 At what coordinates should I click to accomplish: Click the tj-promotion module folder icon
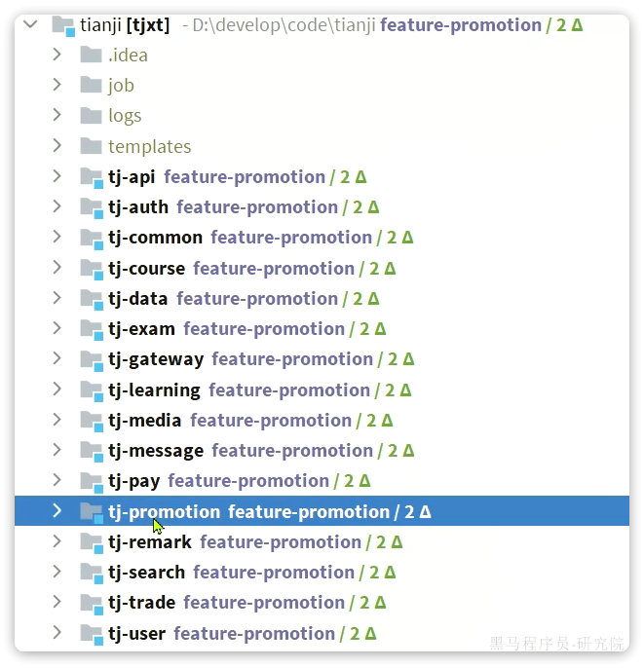(92, 512)
